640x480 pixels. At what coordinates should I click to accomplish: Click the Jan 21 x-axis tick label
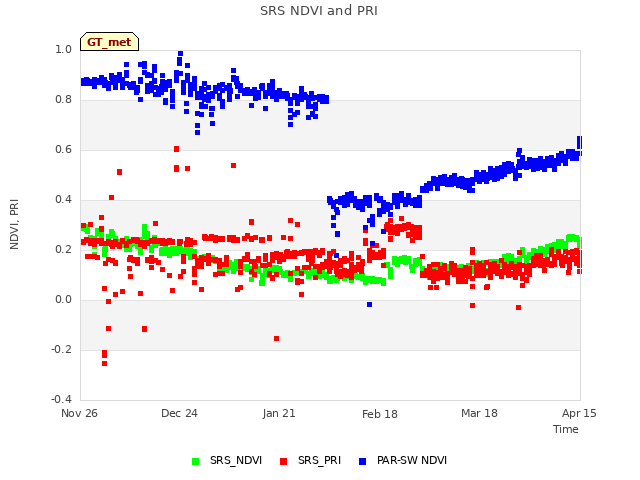(x=279, y=413)
